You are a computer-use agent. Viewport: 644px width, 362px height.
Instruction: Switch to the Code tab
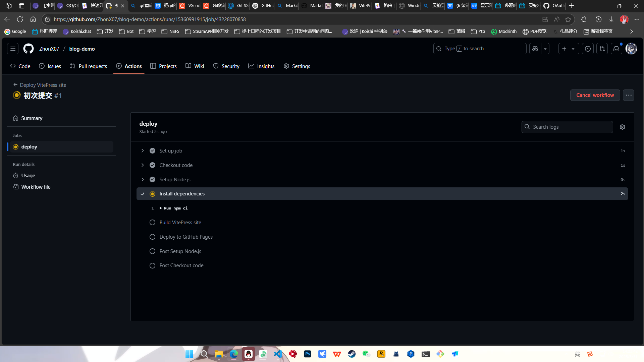[20, 66]
